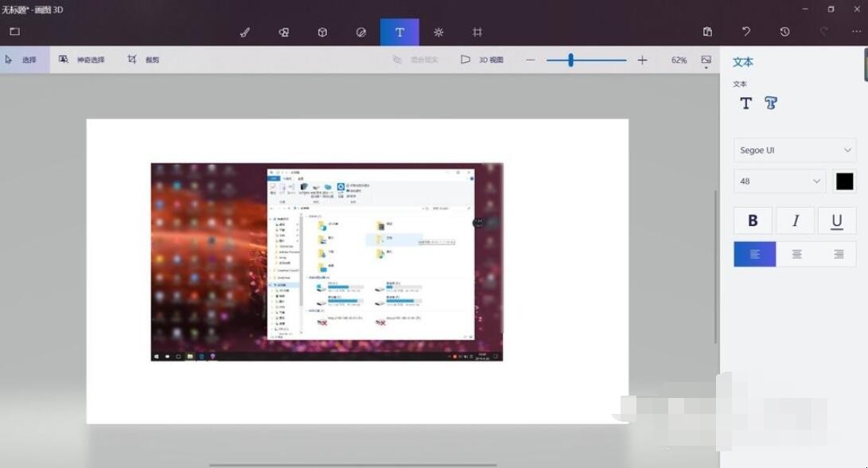Click the 62% zoom value

pos(679,60)
